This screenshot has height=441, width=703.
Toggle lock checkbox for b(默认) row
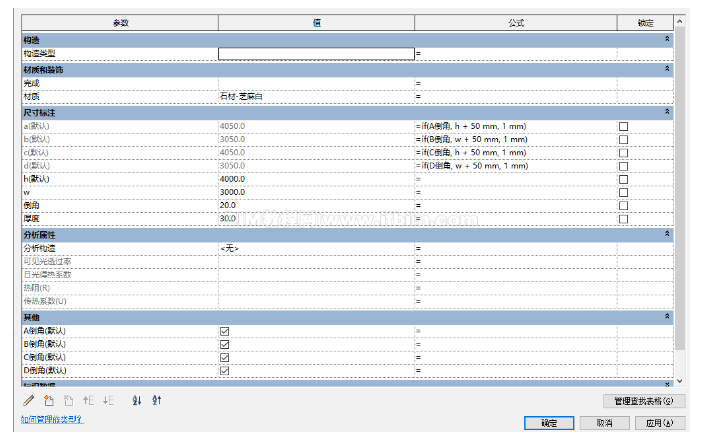[623, 139]
